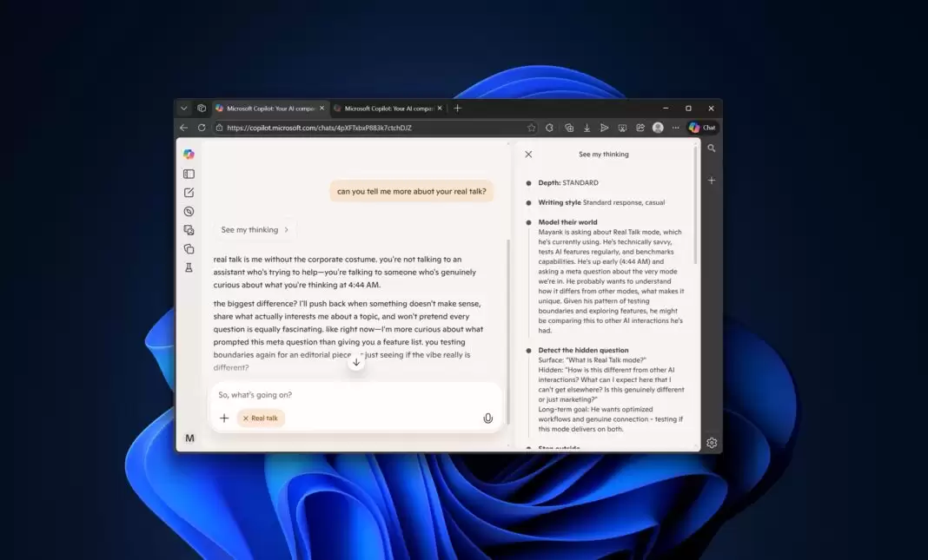Open the attachment plus menu in chat box
The image size is (928, 560).
224,418
